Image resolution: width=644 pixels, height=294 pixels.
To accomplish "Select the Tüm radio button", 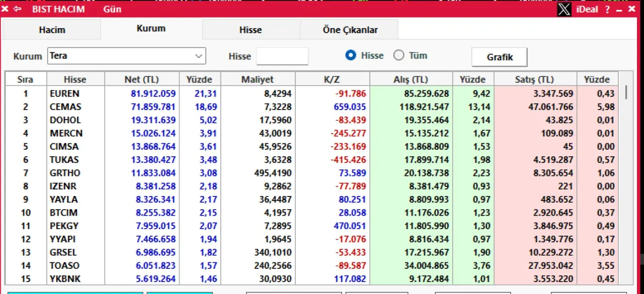I will click(x=399, y=56).
